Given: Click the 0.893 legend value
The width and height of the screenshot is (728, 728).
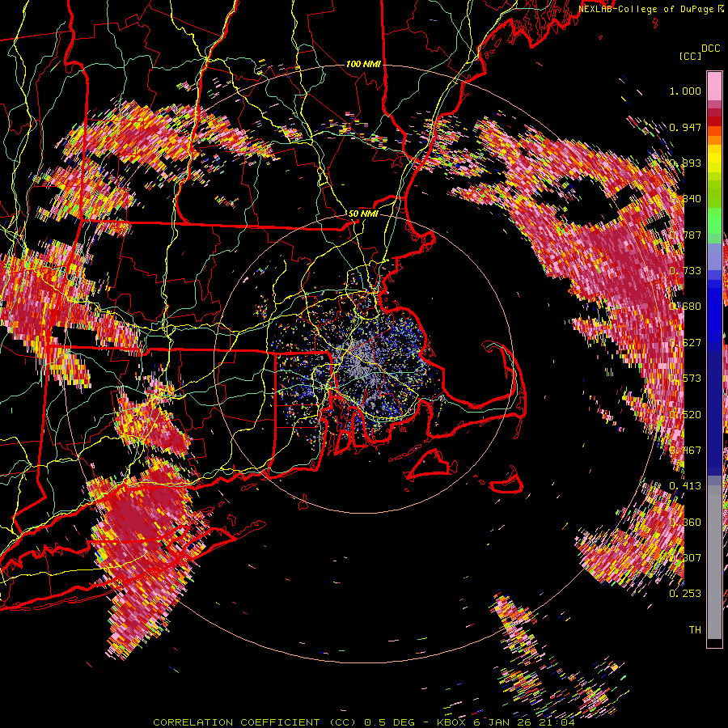Looking at the screenshot, I should coord(685,163).
